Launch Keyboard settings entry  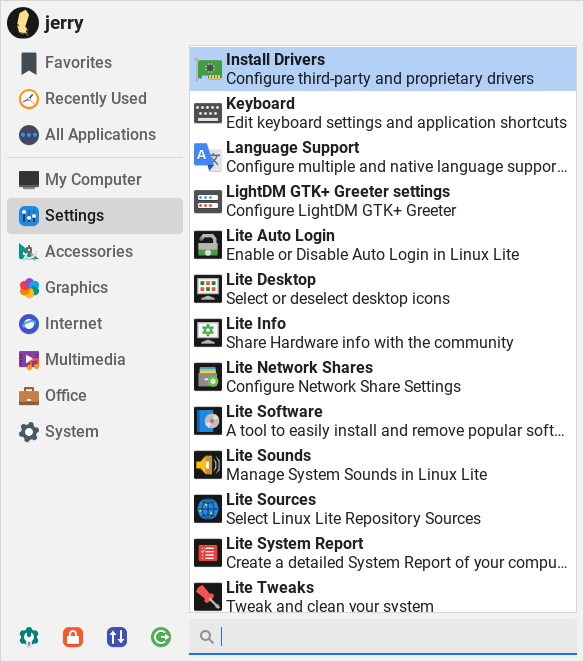coord(383,113)
